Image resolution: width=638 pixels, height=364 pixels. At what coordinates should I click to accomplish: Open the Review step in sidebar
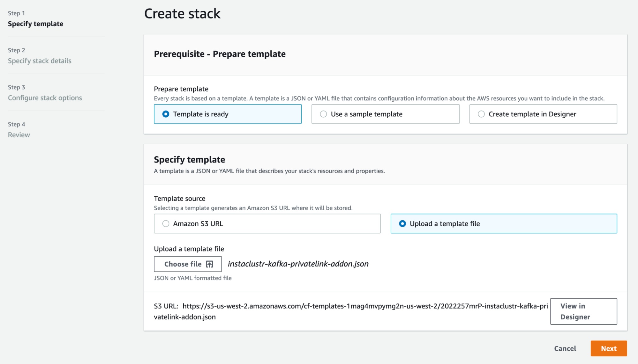click(x=19, y=135)
